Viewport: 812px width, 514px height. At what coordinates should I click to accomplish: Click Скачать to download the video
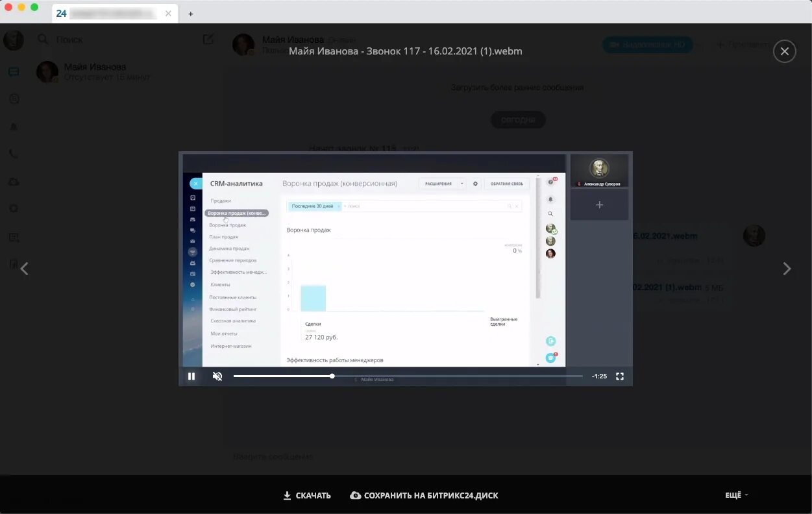coord(307,495)
